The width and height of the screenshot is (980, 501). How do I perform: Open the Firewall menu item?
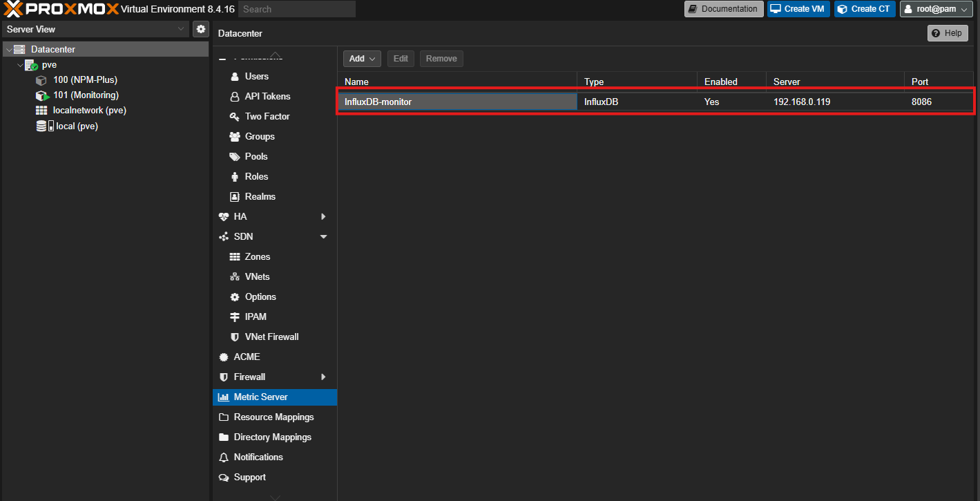pyautogui.click(x=275, y=377)
